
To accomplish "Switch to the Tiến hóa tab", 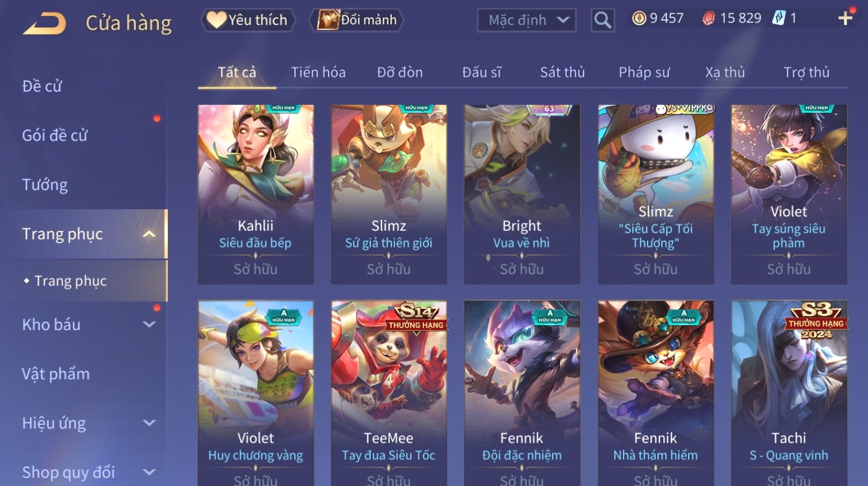I will tap(318, 73).
